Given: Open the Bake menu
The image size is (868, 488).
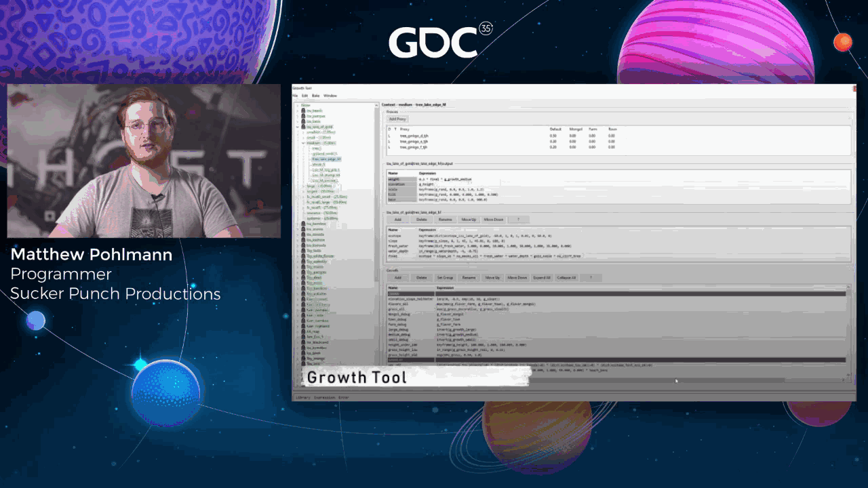Looking at the screenshot, I should tap(315, 96).
